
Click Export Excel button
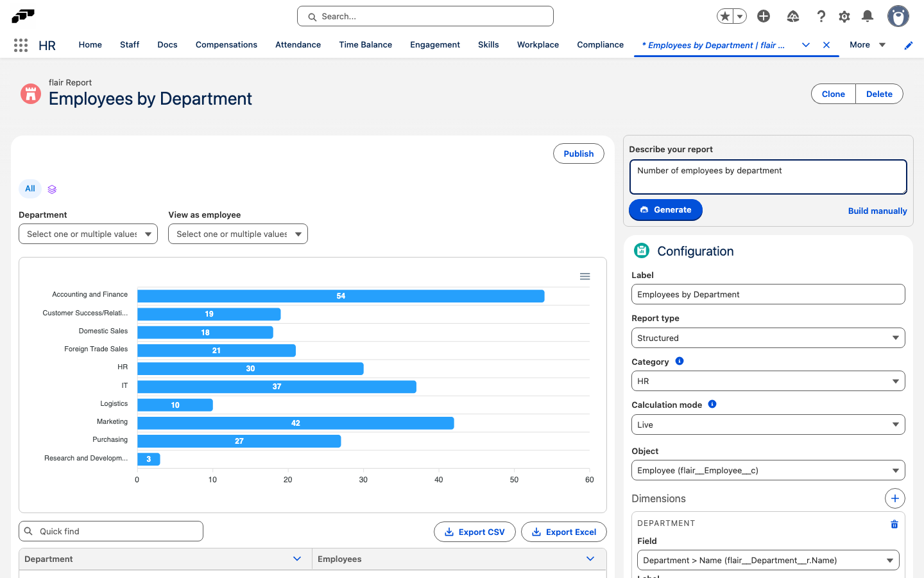point(564,532)
